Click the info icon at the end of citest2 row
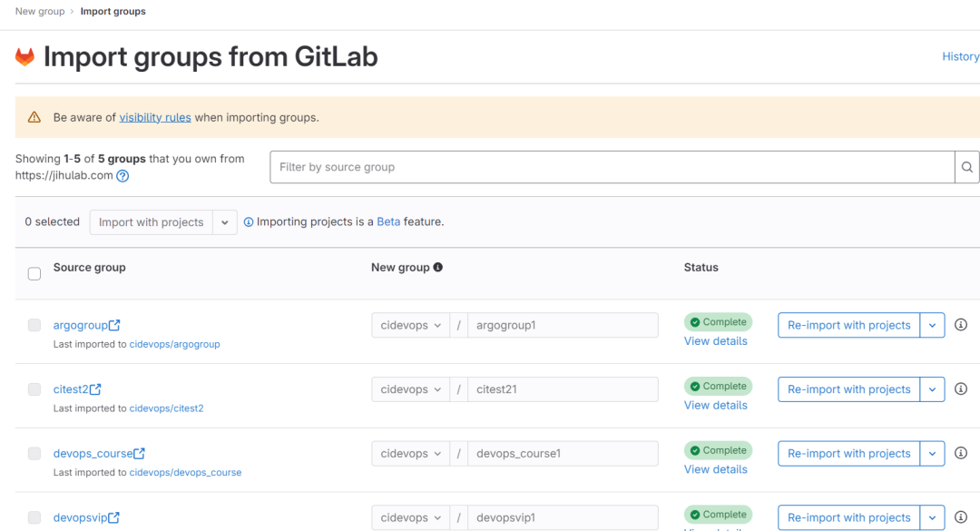This screenshot has height=531, width=980. pos(960,388)
